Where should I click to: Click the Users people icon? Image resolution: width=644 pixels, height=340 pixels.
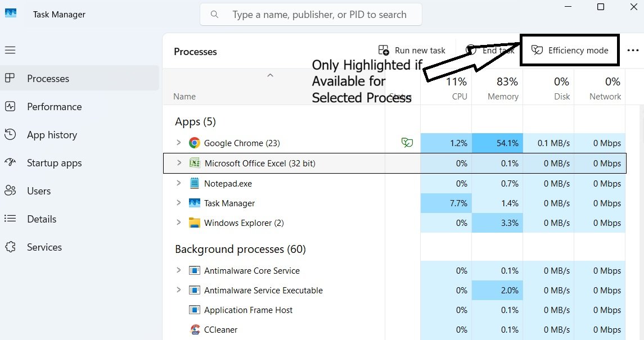[10, 191]
